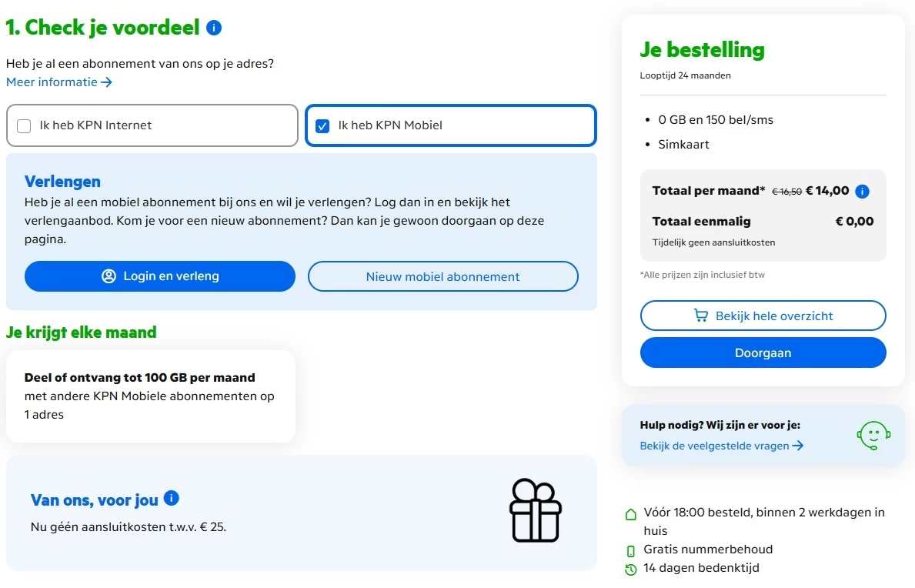Click the Deel of ontvang tot 100 GB card
915x588 pixels.
tap(150, 396)
